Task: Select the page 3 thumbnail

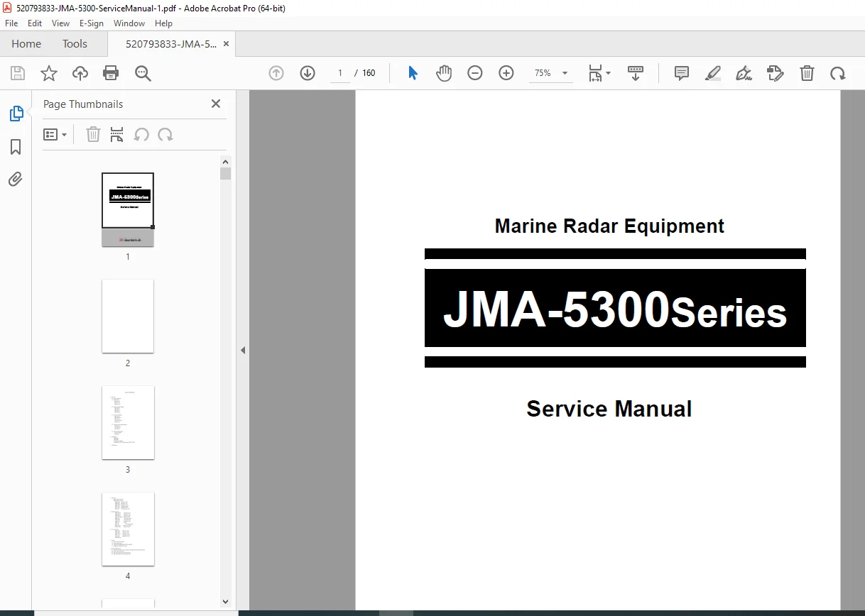Action: coord(128,422)
